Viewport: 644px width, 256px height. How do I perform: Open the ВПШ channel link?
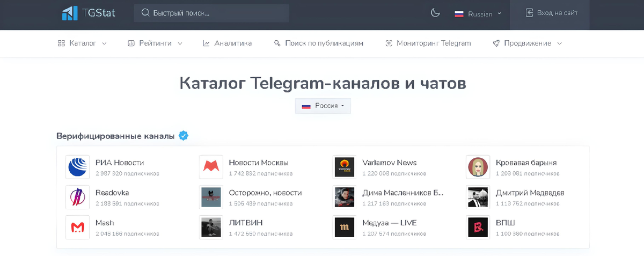(506, 223)
